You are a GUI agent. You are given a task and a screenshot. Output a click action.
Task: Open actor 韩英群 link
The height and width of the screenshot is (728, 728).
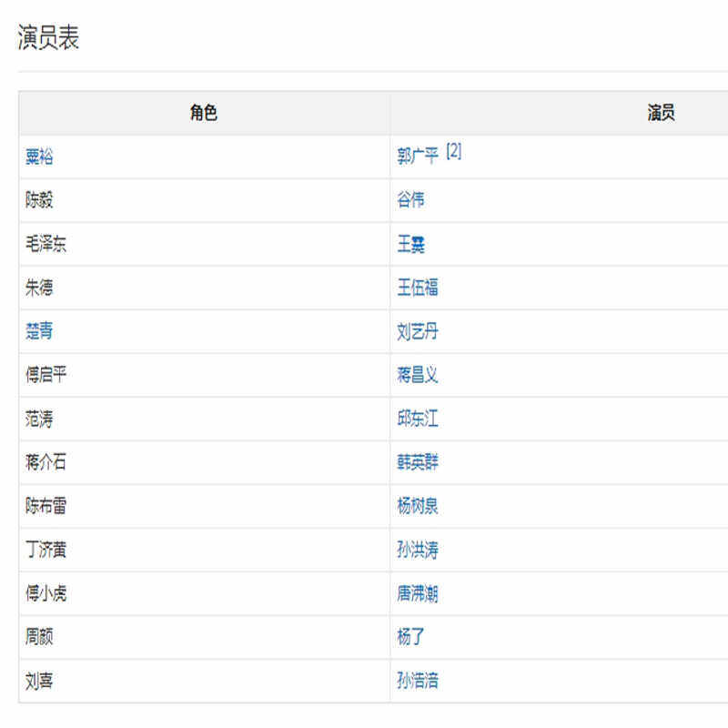(418, 462)
